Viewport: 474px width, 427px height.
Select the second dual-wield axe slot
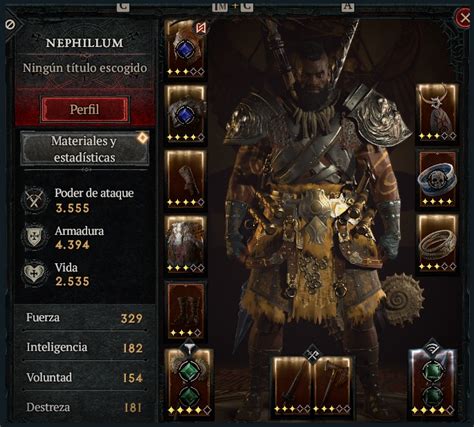(332, 386)
